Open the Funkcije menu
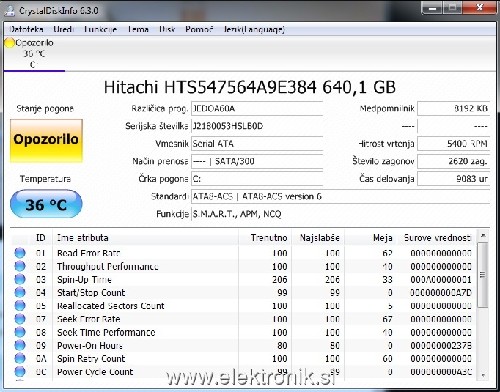 pyautogui.click(x=100, y=29)
